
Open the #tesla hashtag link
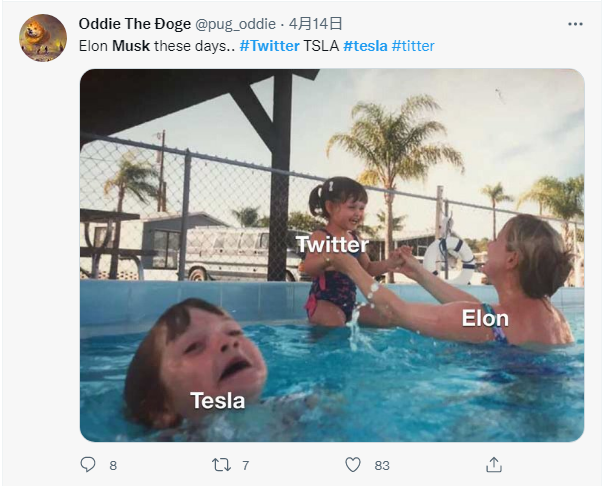click(x=365, y=46)
